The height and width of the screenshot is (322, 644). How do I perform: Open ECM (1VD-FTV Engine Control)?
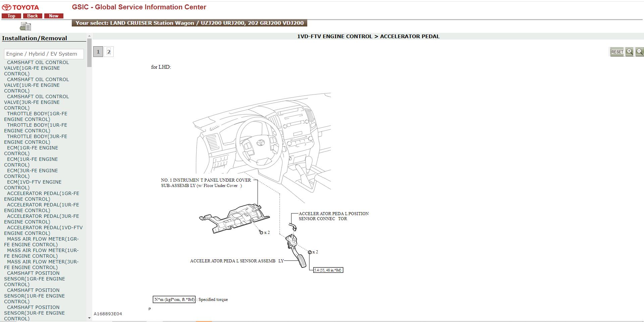(x=33, y=185)
